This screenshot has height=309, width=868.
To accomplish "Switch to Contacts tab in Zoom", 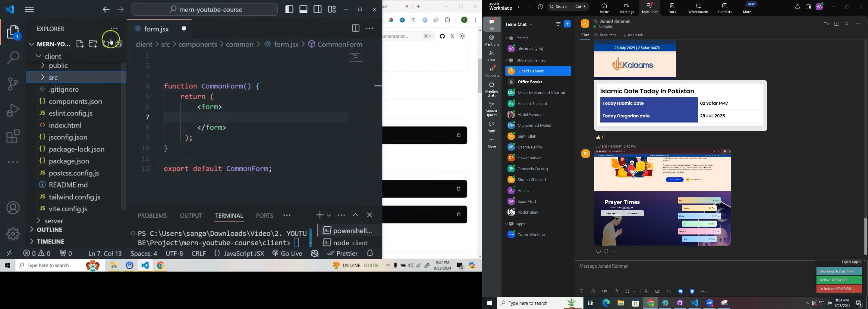I will 725,8.
